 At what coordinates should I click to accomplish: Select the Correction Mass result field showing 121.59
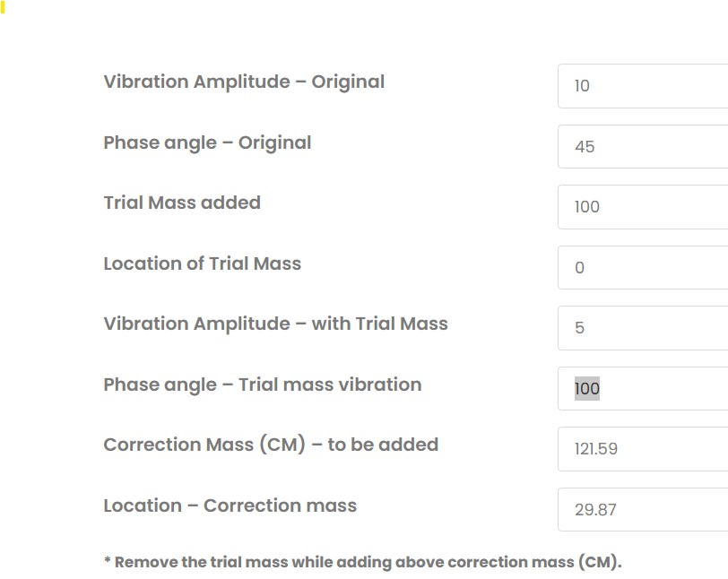pyautogui.click(x=642, y=449)
